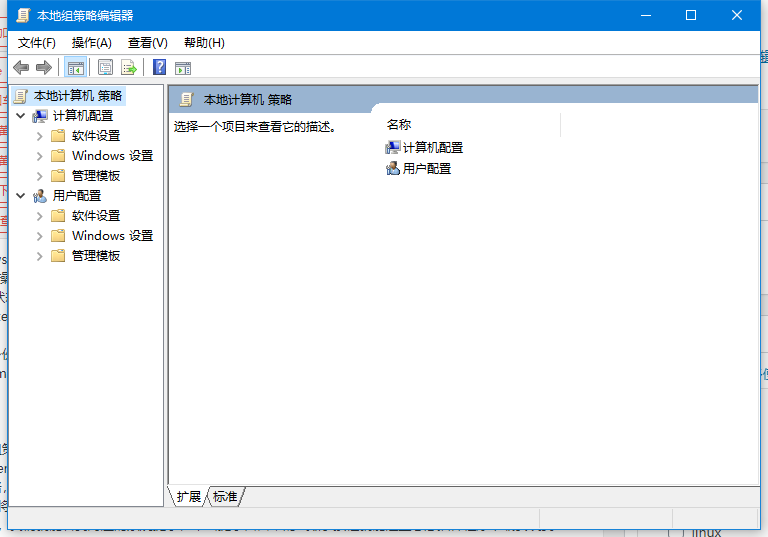Open the 帮助(H) menu
The height and width of the screenshot is (537, 768).
[204, 43]
